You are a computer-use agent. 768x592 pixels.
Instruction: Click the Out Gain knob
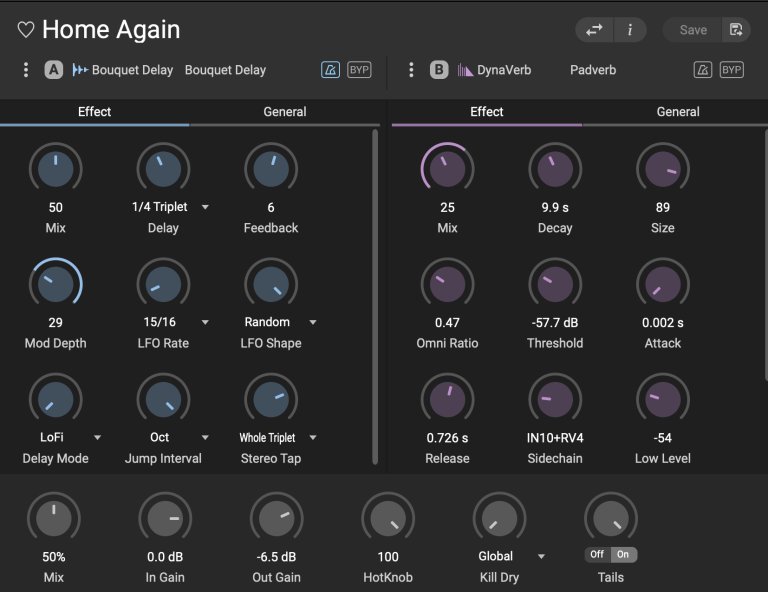point(276,519)
